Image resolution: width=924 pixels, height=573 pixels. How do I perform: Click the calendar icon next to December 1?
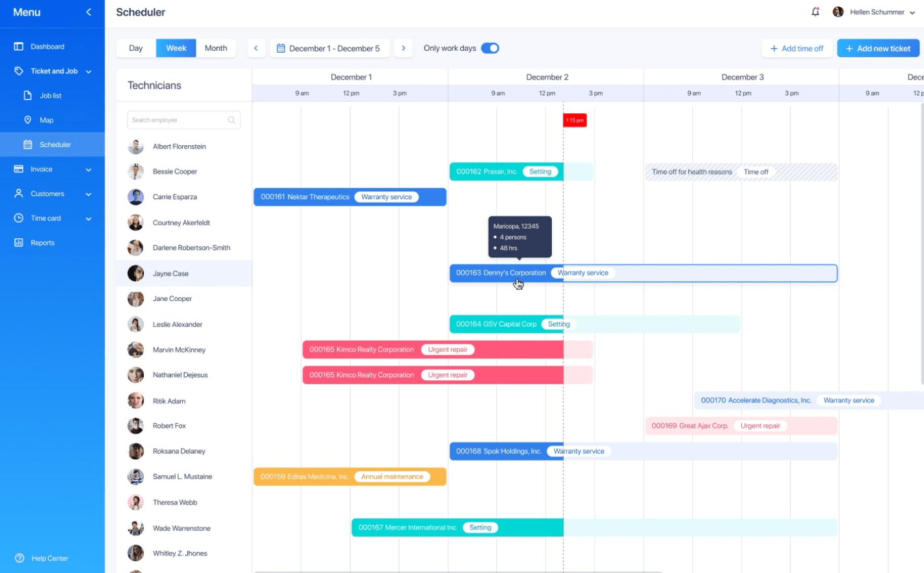point(282,48)
